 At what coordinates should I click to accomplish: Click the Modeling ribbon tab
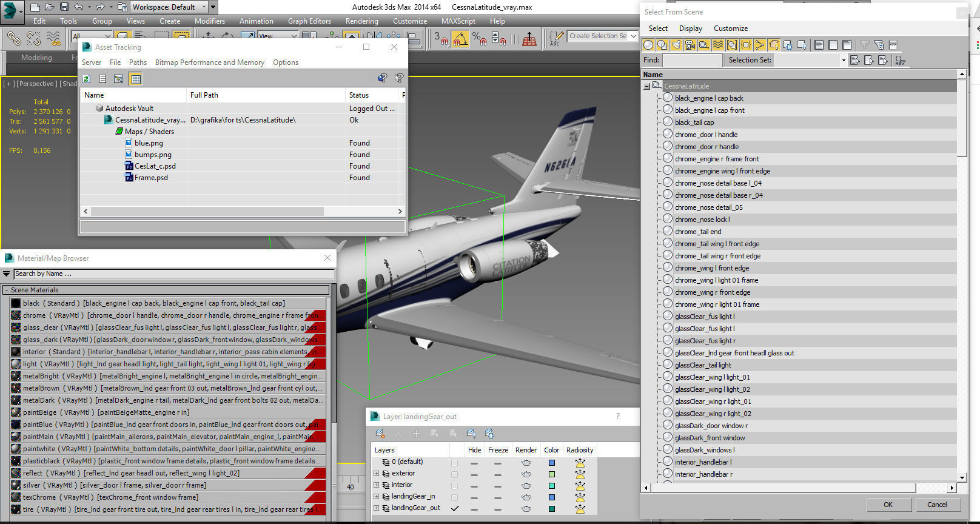[x=36, y=58]
